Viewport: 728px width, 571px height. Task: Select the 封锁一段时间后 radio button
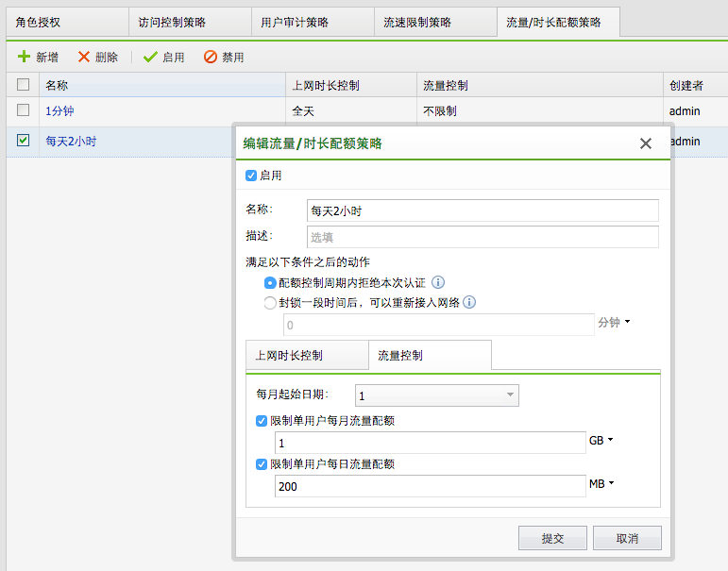point(271,303)
